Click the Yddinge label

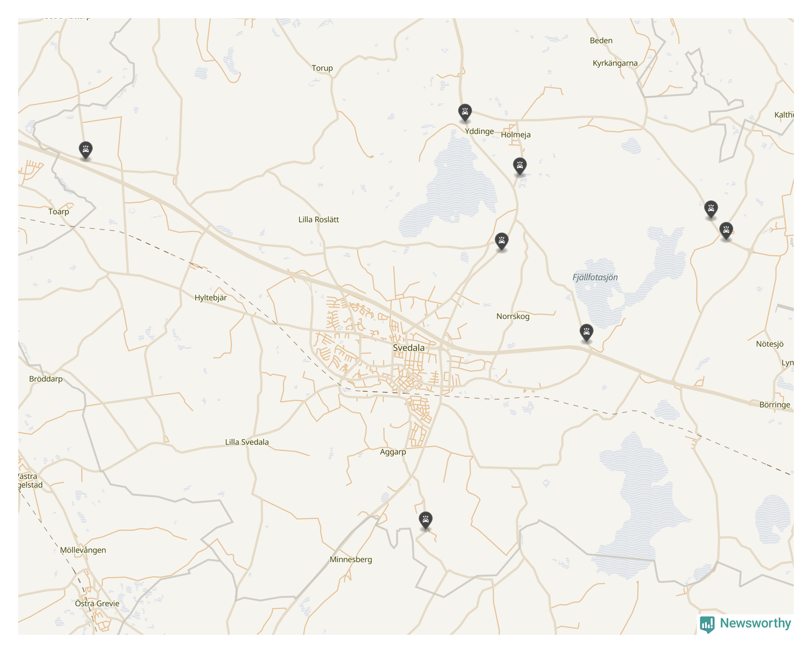(479, 132)
